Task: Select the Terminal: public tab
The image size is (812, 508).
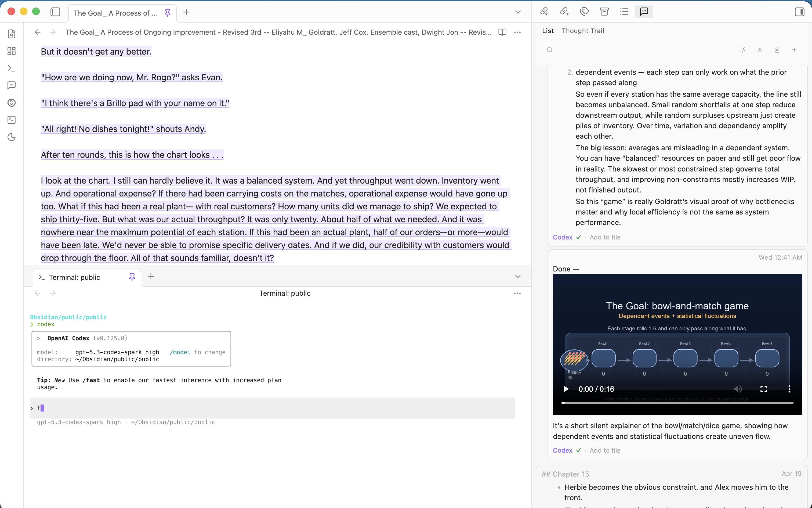Action: (87, 277)
